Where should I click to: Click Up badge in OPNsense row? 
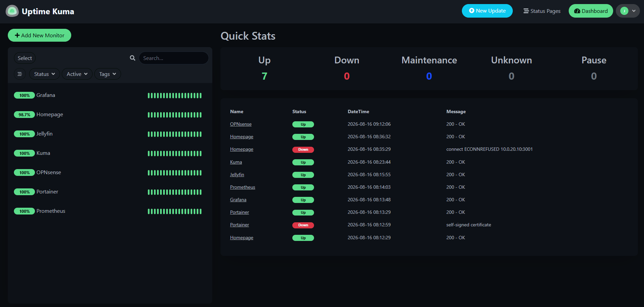tap(303, 124)
